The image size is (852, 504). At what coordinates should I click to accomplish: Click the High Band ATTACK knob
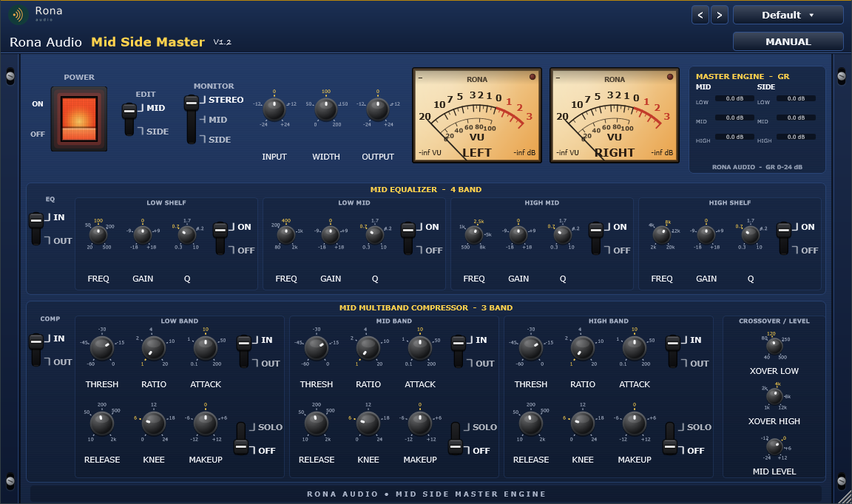(634, 348)
